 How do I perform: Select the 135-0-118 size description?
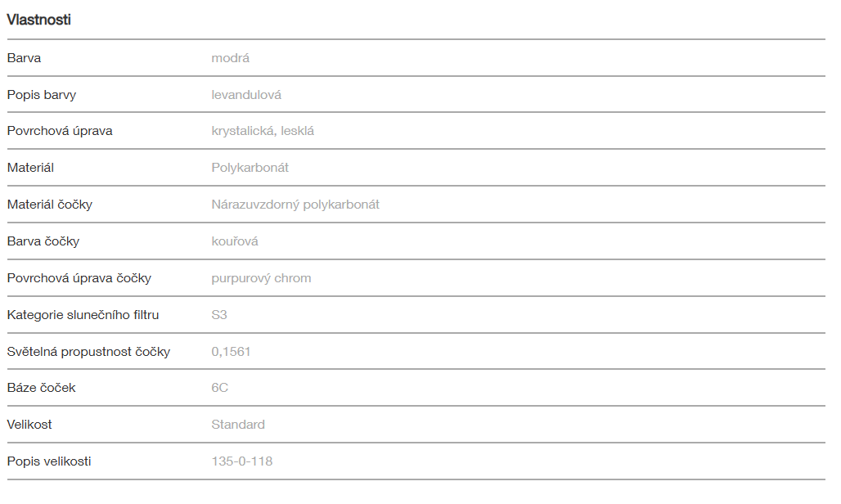click(x=241, y=461)
